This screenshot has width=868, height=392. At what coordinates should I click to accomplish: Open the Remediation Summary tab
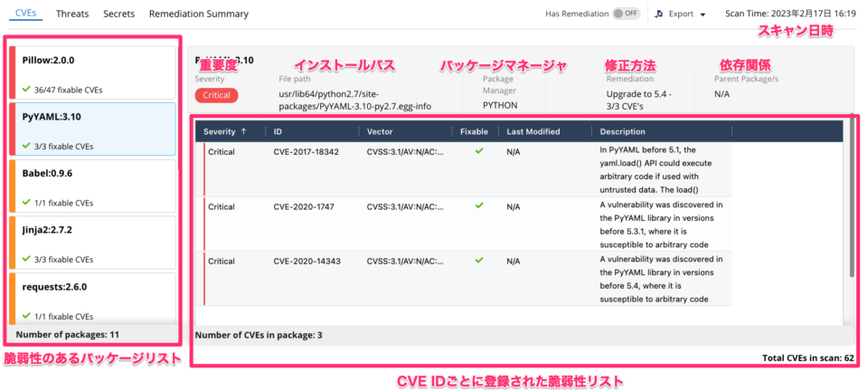(x=199, y=14)
